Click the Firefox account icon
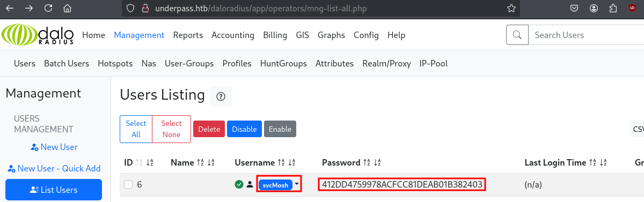 point(594,9)
